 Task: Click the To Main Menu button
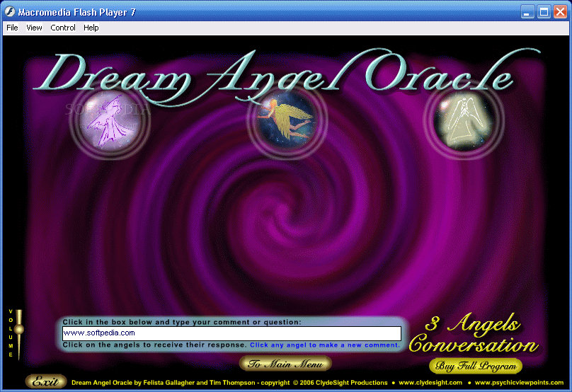(285, 364)
